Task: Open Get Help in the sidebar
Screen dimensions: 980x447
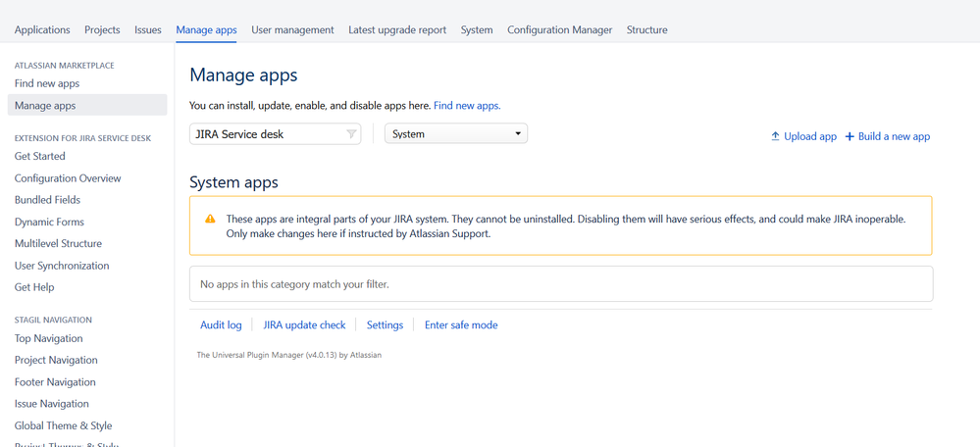Action: click(34, 287)
